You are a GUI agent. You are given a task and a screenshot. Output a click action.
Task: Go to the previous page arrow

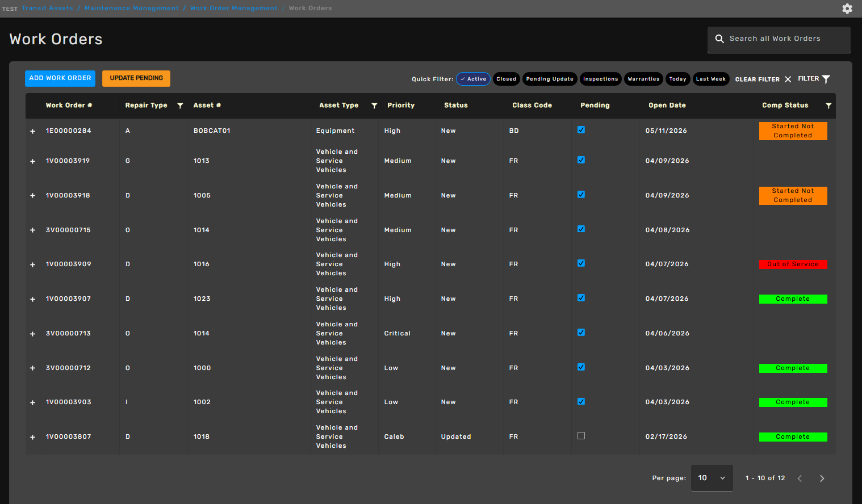click(800, 478)
